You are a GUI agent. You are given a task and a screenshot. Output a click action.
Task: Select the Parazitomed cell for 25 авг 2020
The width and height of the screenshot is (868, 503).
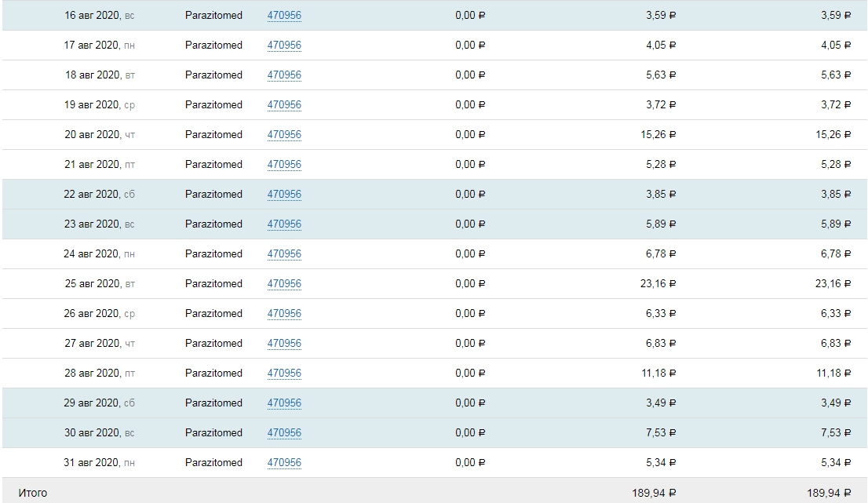click(x=213, y=284)
